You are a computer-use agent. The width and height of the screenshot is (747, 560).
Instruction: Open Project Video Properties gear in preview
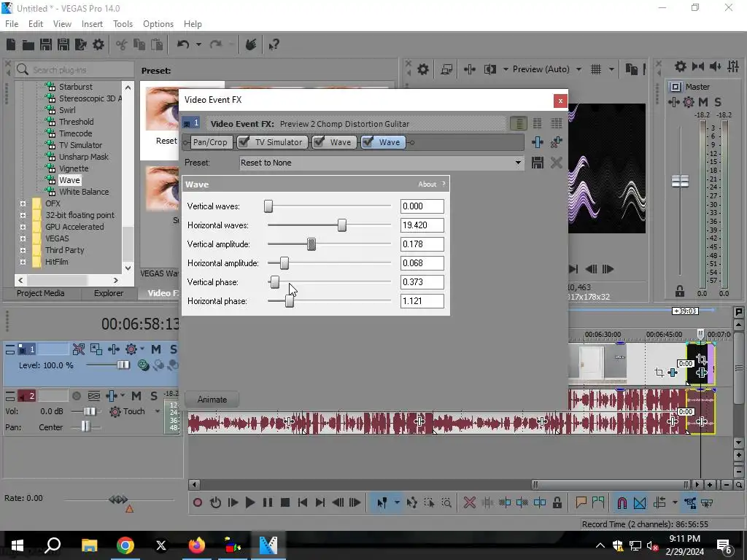422,69
